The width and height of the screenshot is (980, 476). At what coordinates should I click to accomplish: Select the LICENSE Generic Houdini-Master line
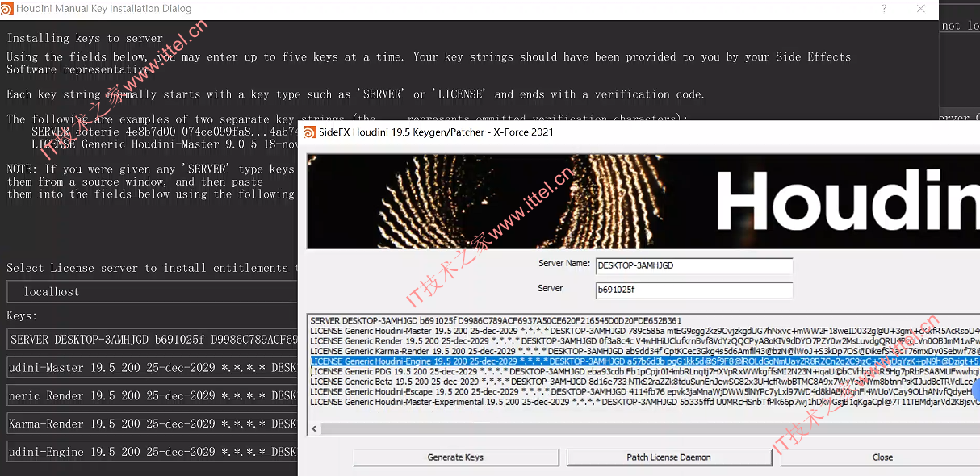(x=644, y=331)
